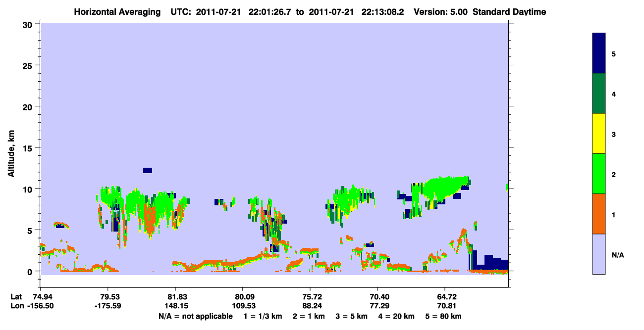Image resolution: width=644 pixels, height=330 pixels.
Task: Click the '3 = 5 km' legend entry
Action: pos(352,316)
